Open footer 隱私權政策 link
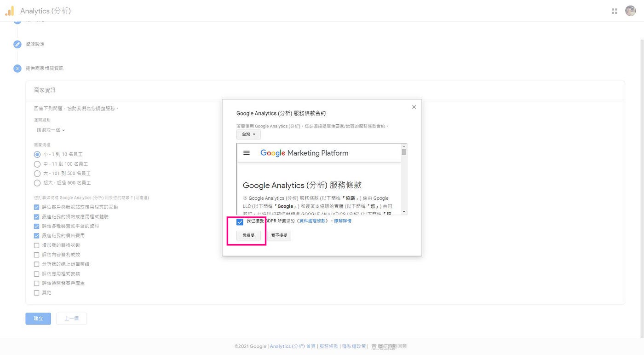 coord(354,346)
